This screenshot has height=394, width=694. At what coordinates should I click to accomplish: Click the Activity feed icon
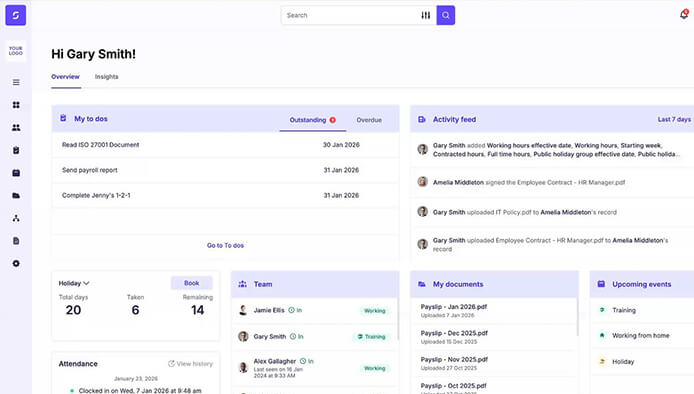pos(422,120)
